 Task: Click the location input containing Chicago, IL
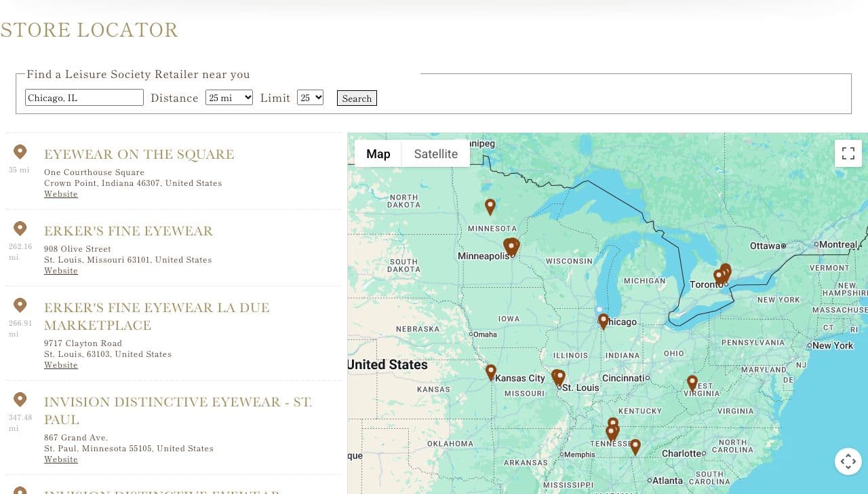point(84,98)
